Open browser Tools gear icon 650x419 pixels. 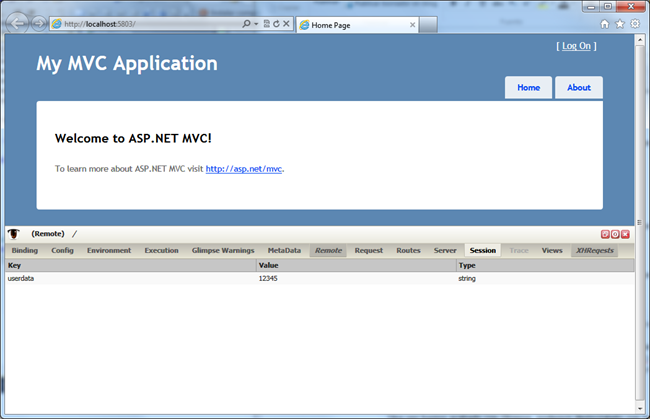point(634,23)
